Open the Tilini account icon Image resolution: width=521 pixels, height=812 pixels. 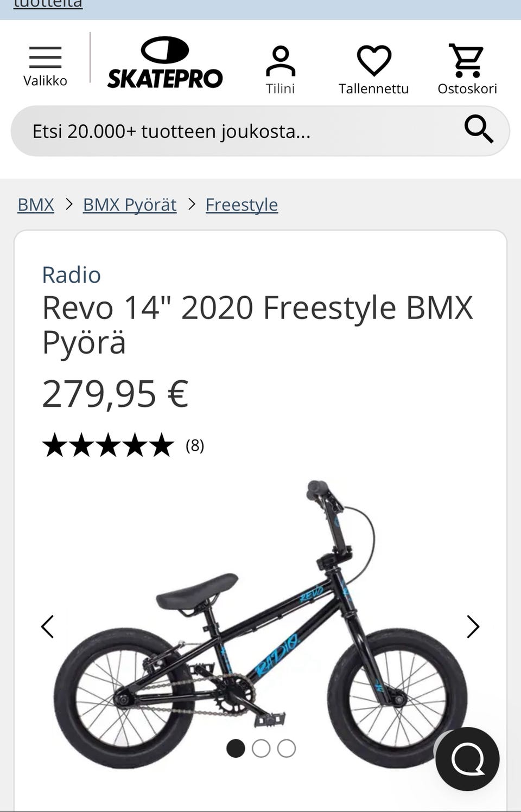point(280,71)
